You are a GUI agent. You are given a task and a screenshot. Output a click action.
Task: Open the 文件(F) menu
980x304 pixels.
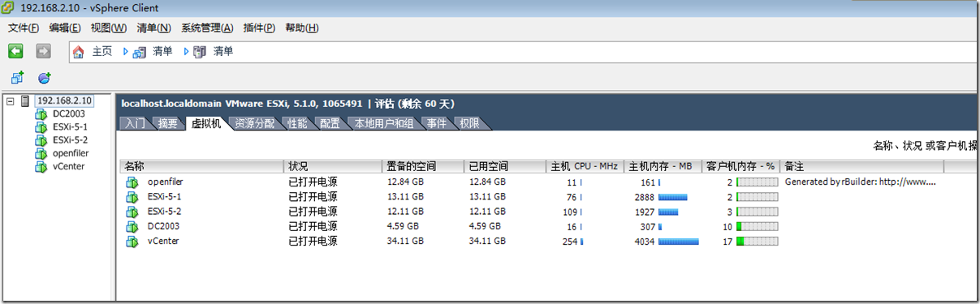pyautogui.click(x=24, y=28)
